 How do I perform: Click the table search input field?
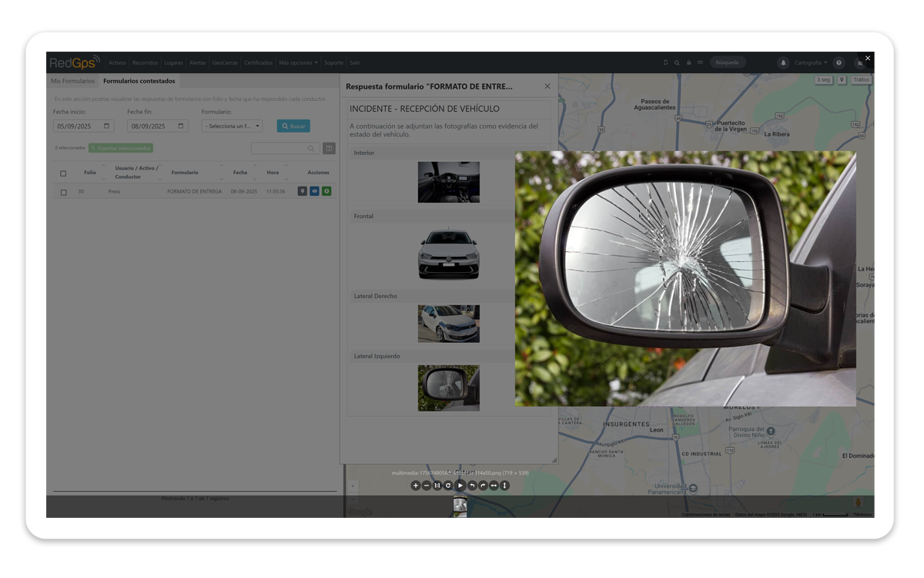coord(285,148)
